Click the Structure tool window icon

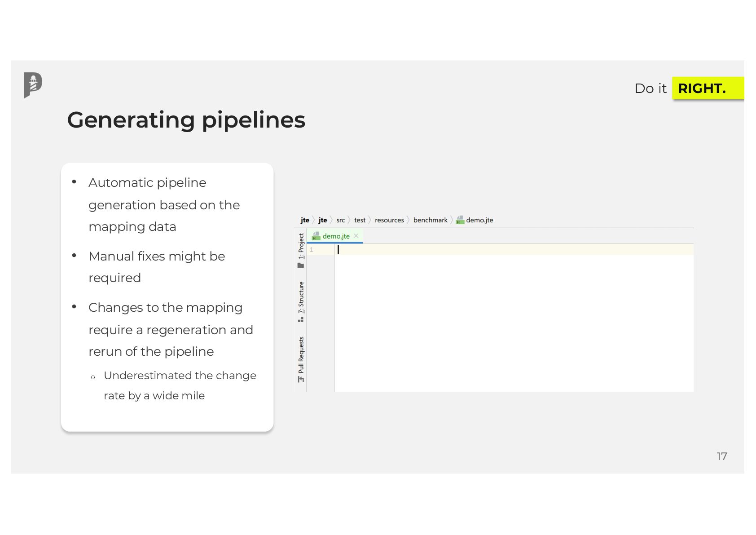[301, 319]
